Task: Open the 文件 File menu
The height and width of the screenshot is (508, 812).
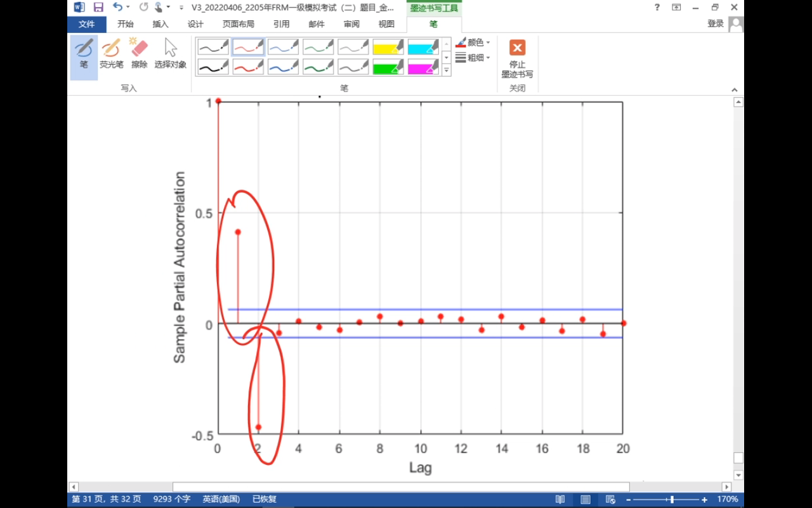Action: pos(86,24)
